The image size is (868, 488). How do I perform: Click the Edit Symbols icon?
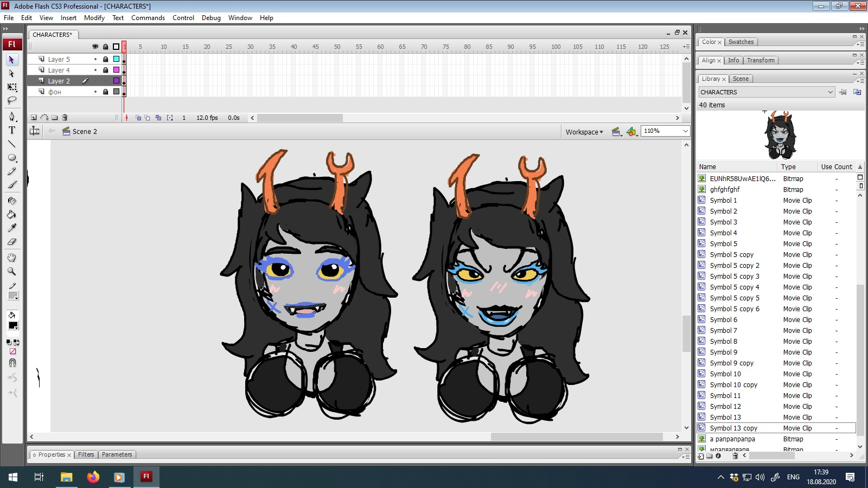631,132
